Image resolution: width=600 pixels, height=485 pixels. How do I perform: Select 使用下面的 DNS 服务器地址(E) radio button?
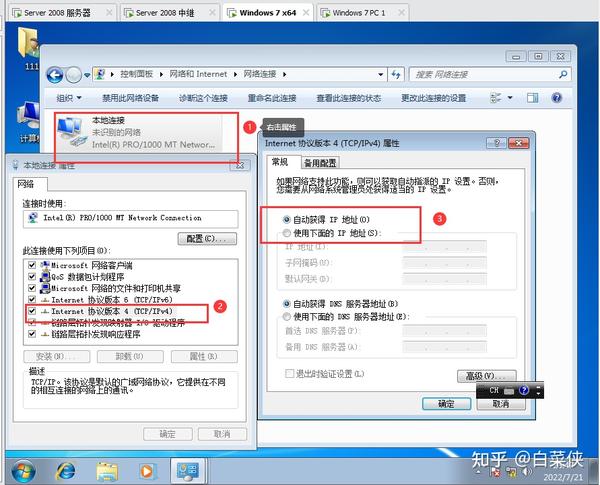(x=287, y=317)
